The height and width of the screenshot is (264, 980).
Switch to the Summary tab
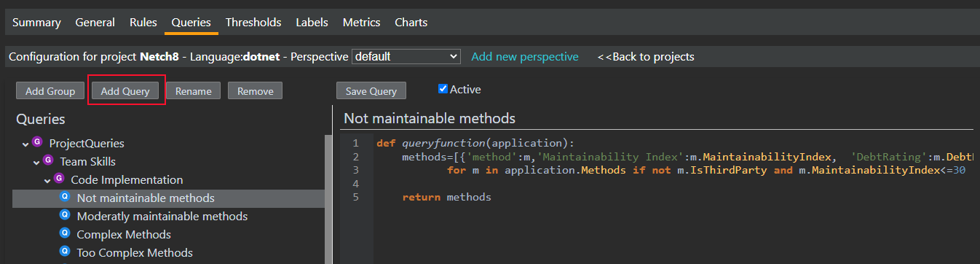click(36, 23)
